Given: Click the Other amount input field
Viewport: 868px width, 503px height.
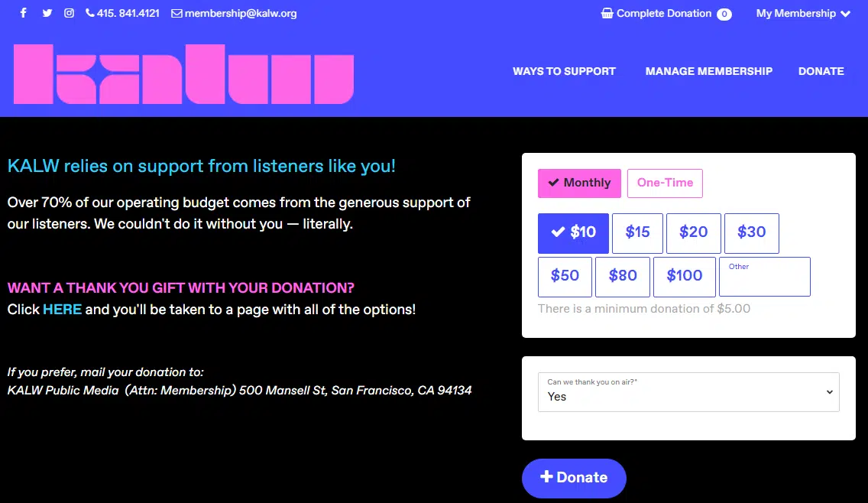Looking at the screenshot, I should click(x=764, y=280).
